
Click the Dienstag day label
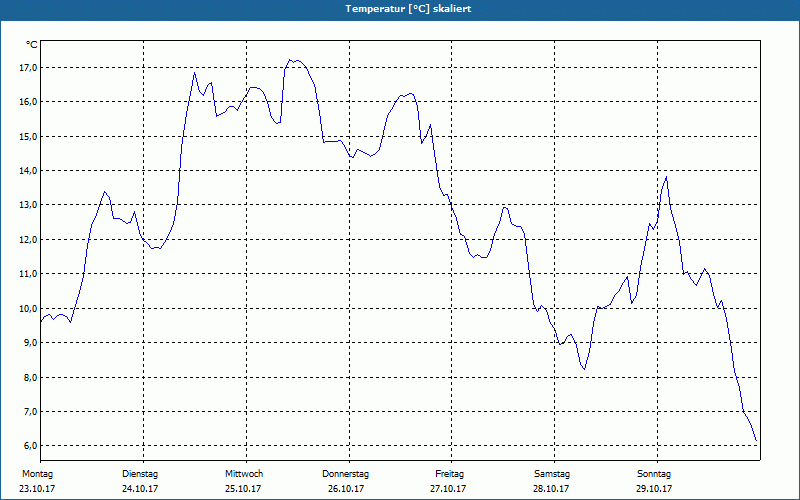click(140, 474)
